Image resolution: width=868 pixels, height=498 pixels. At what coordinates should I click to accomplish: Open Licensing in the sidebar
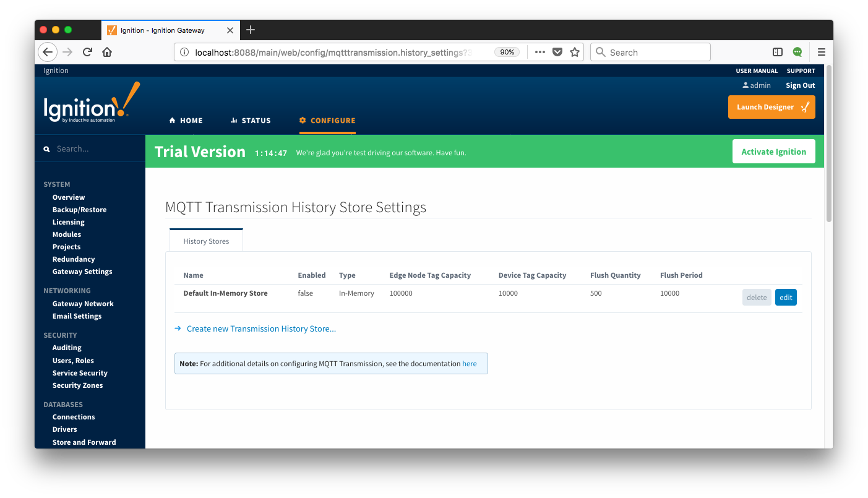(69, 222)
